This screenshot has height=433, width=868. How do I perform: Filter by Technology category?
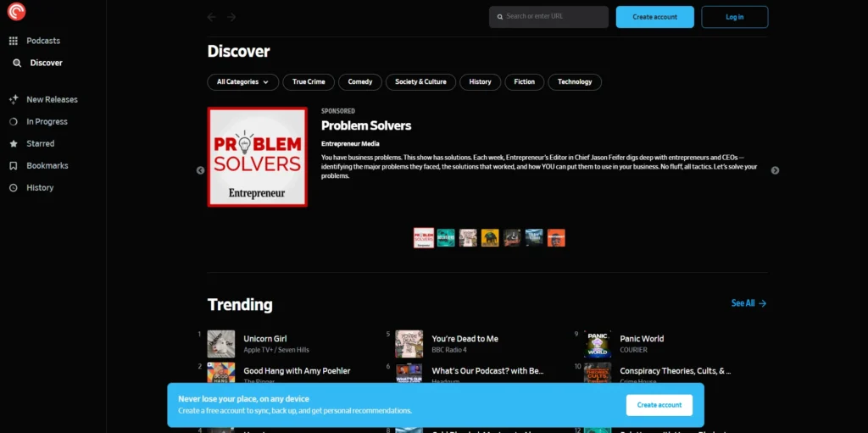click(x=575, y=82)
